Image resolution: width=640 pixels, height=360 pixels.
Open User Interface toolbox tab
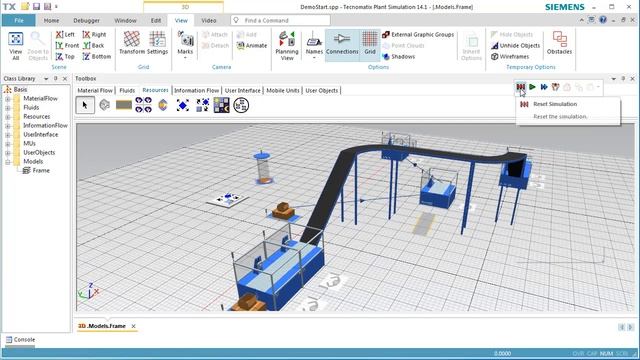pos(242,91)
